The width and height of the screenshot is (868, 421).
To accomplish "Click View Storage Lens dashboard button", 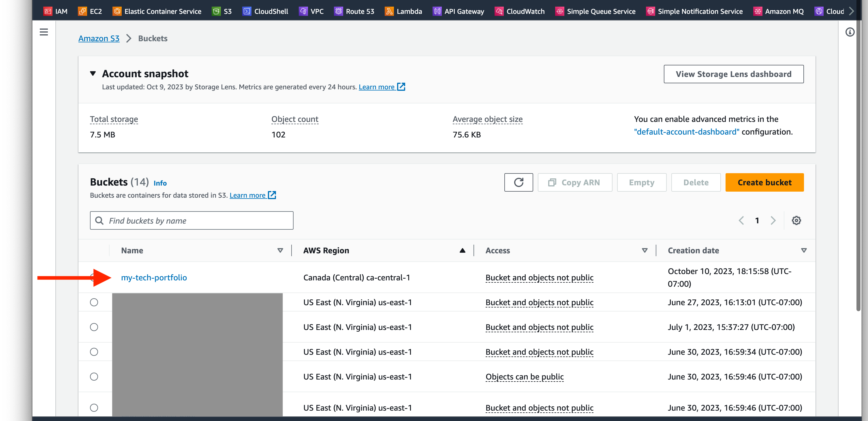I will 734,74.
